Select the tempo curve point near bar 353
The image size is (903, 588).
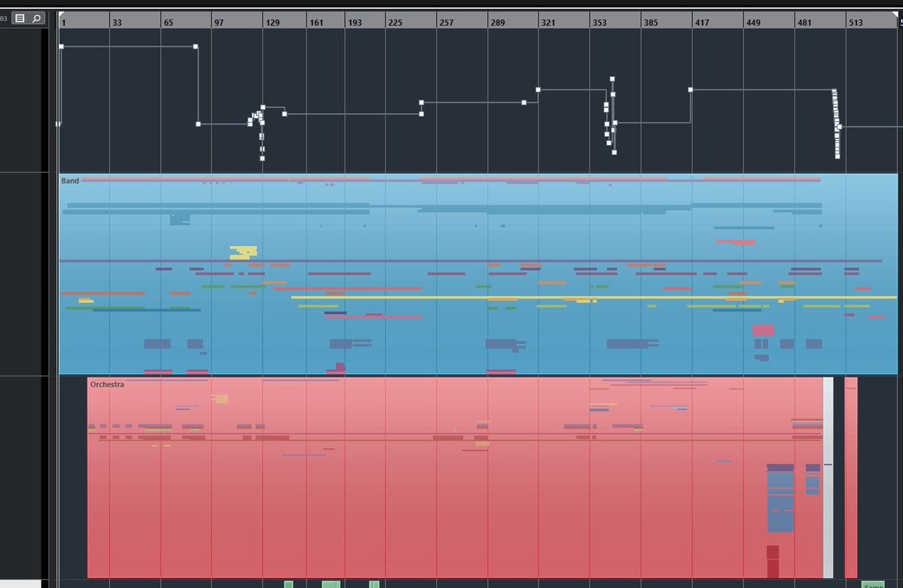(612, 78)
